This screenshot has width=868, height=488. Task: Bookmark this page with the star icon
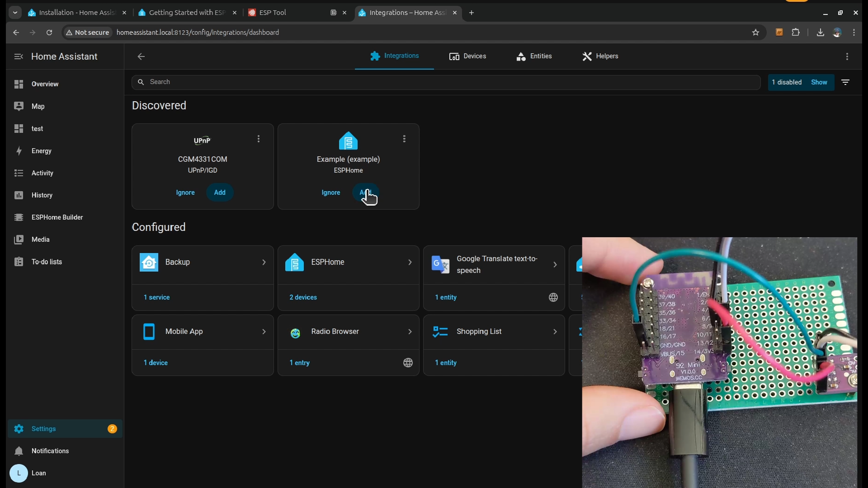coord(755,33)
